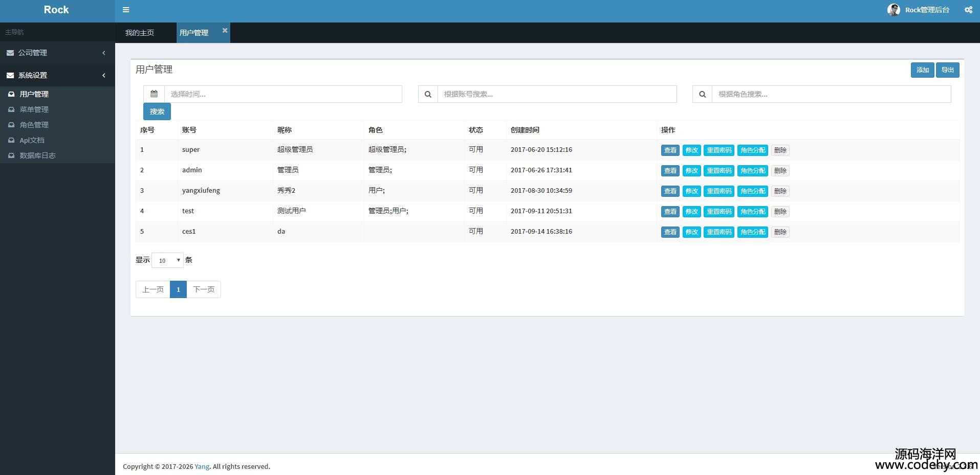
Task: Switch to the 我的主页 tab
Action: [140, 33]
